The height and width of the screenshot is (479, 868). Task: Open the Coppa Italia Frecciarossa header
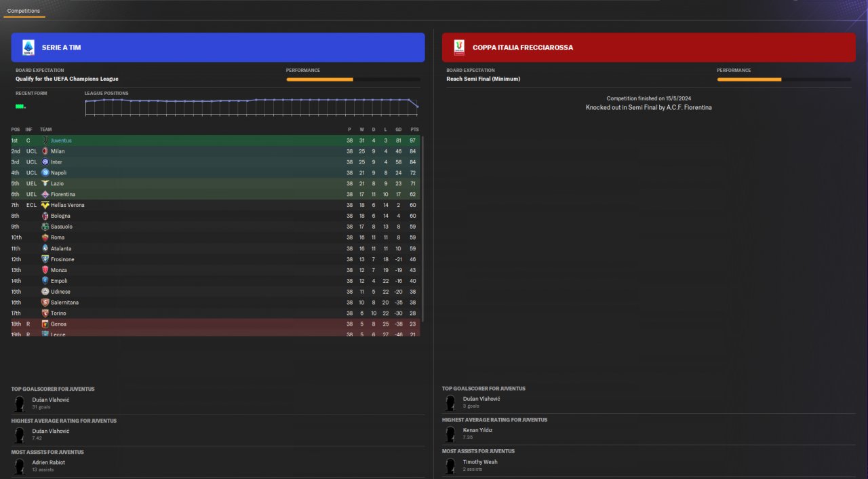648,47
